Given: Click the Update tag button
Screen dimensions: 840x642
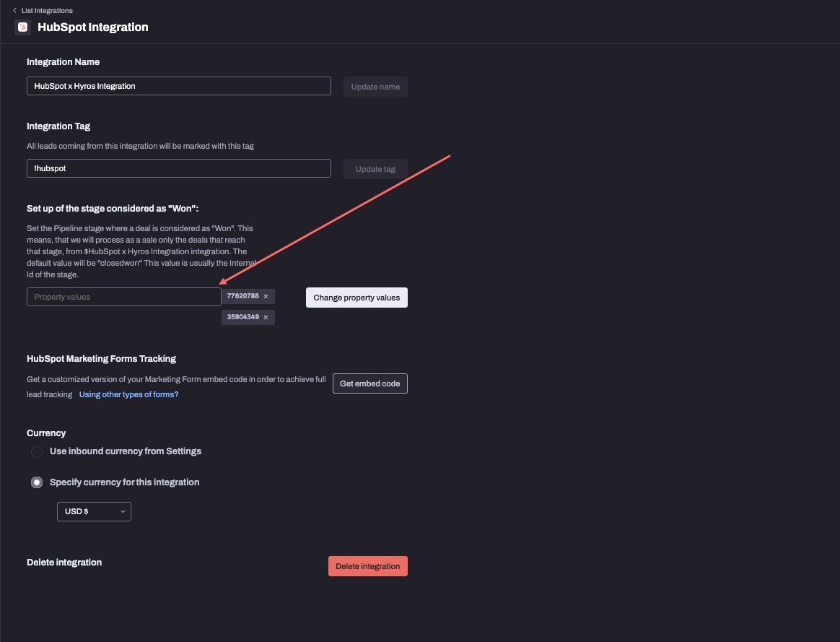Looking at the screenshot, I should pos(375,168).
